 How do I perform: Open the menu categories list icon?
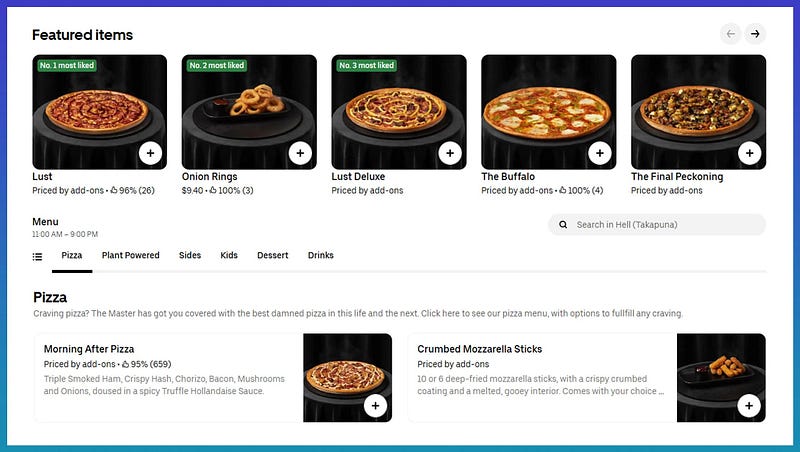click(37, 256)
